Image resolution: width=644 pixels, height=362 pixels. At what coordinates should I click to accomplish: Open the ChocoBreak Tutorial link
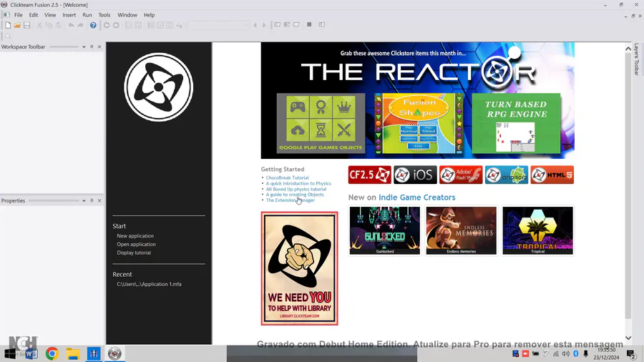(x=287, y=177)
